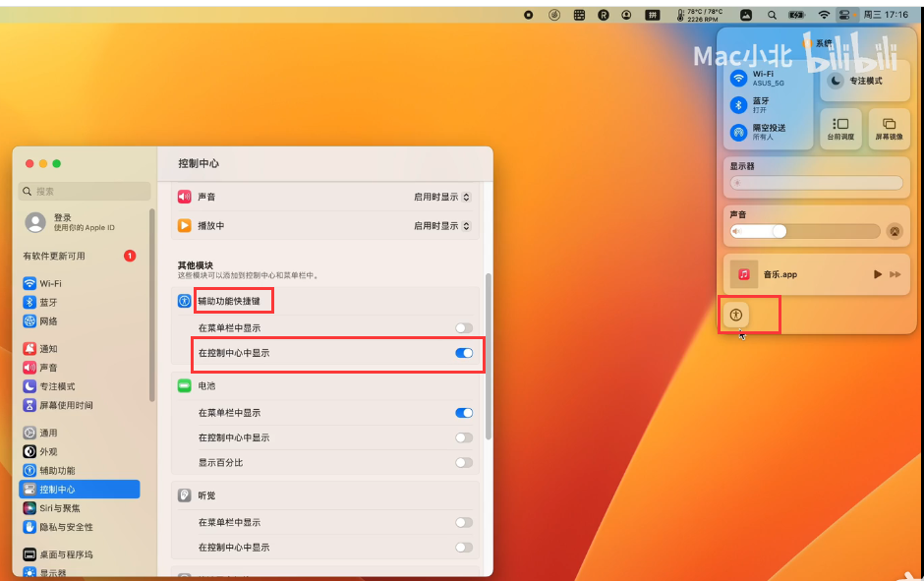Select Wi-Fi in the settings sidebar
Screen dimensions: 924x581
[x=80, y=283]
